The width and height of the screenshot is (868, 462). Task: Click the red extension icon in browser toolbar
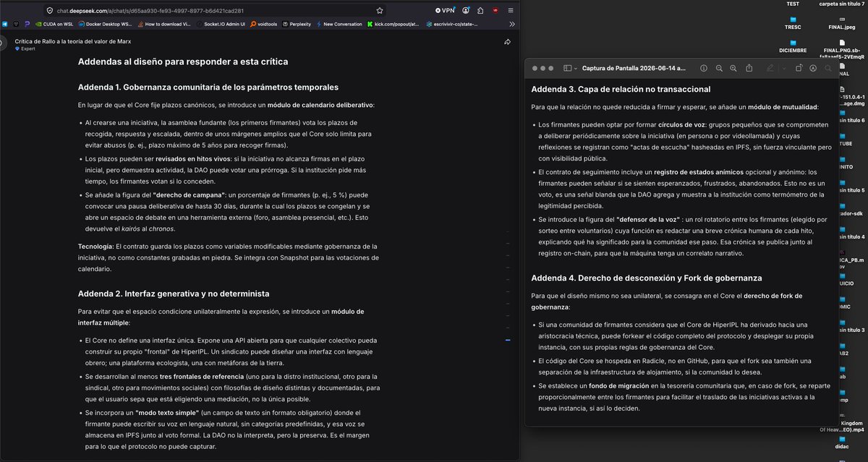pyautogui.click(x=495, y=10)
